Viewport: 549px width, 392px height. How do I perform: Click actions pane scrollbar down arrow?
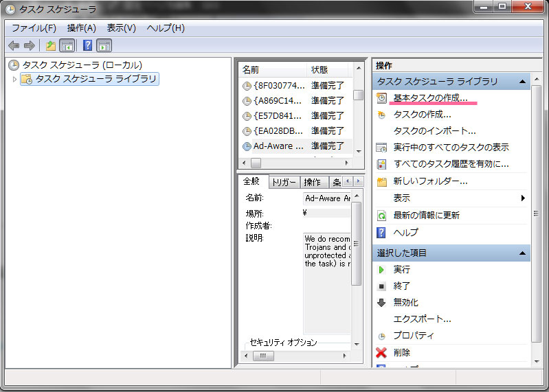pyautogui.click(x=537, y=361)
